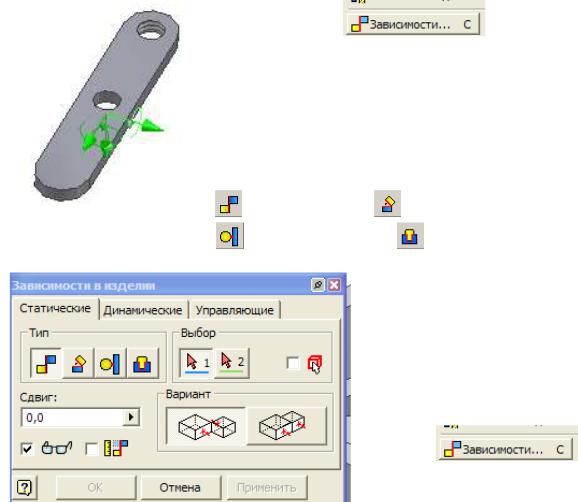This screenshot has height=502, width=578.
Task: Click standalone Insert constraint icon above dialog
Action: (410, 236)
